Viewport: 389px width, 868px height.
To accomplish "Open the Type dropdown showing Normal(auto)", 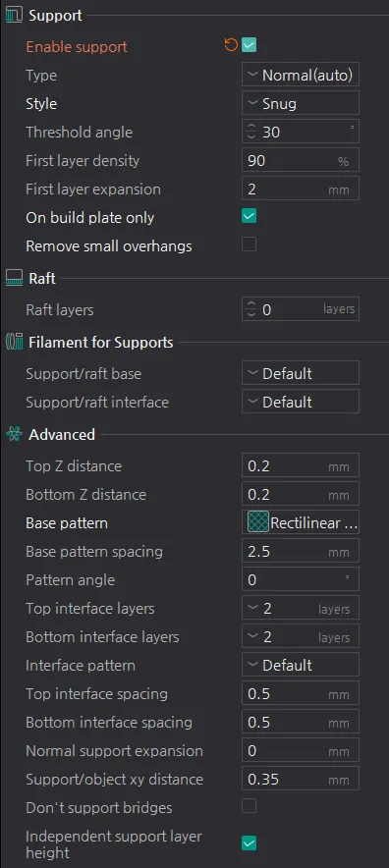I will pos(301,75).
